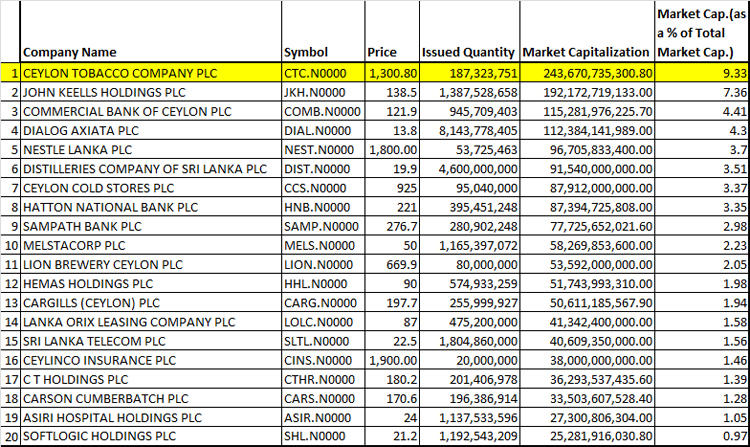Click the Price column header
The height and width of the screenshot is (447, 750).
(x=392, y=32)
